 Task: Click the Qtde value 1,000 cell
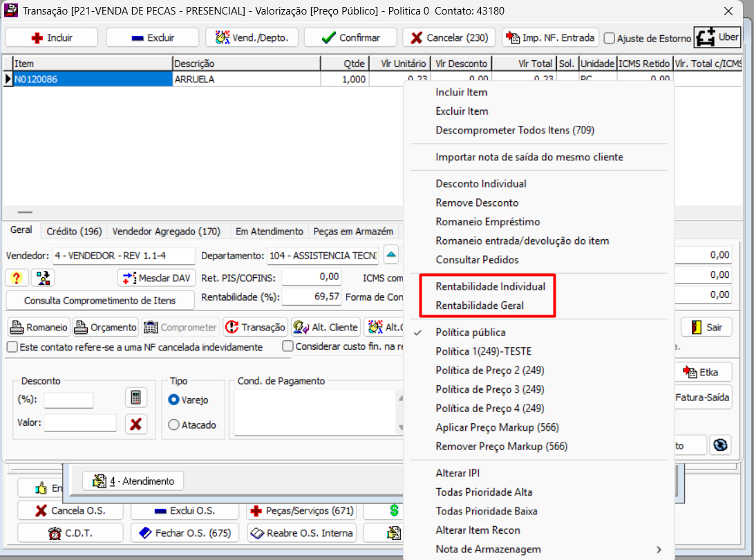(x=345, y=80)
